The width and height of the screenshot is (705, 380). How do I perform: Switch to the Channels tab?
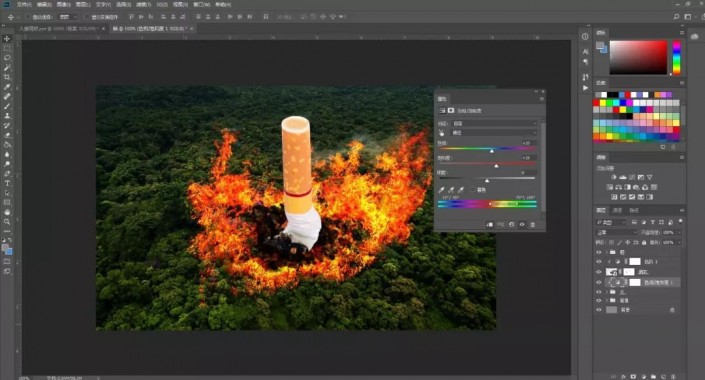617,210
